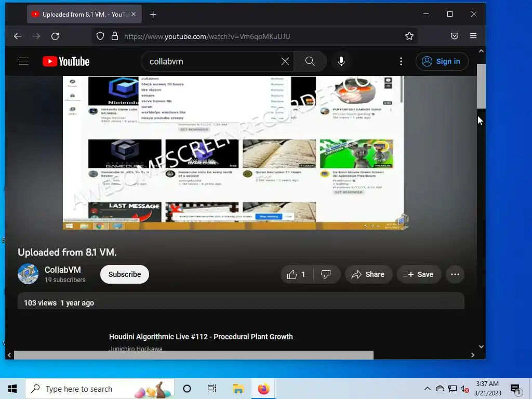Go to the YouTube home logo

coord(66,61)
